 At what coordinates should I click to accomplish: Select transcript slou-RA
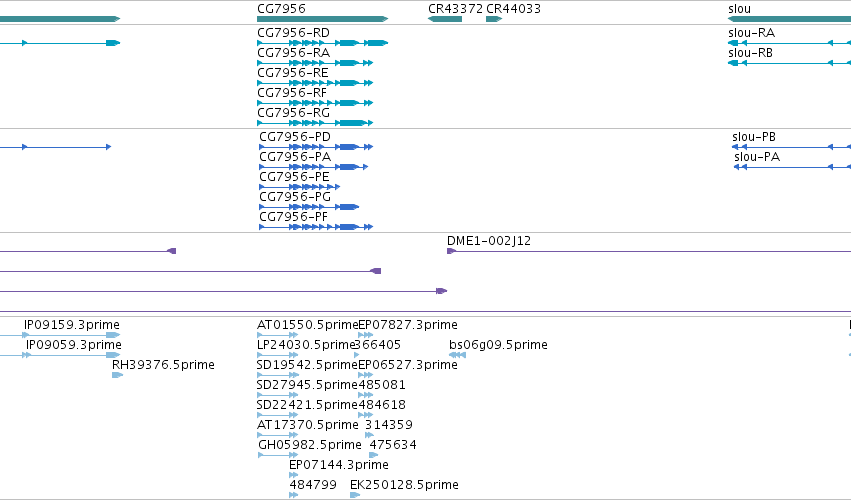[x=752, y=33]
